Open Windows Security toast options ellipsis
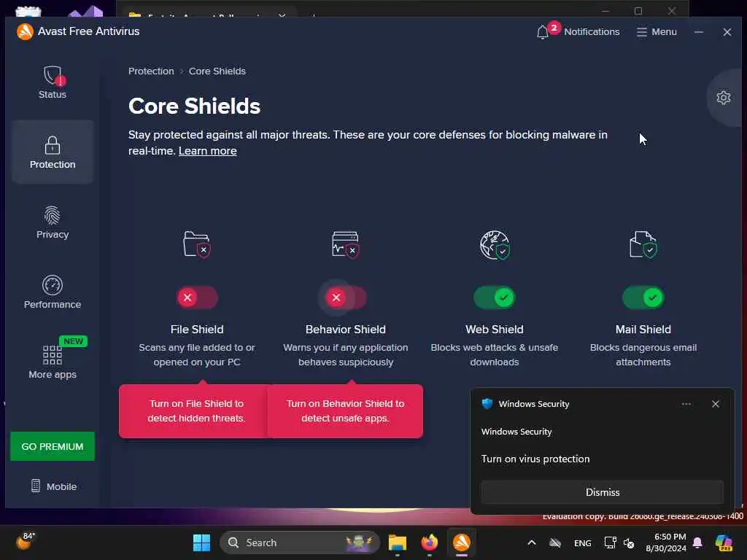 point(686,404)
